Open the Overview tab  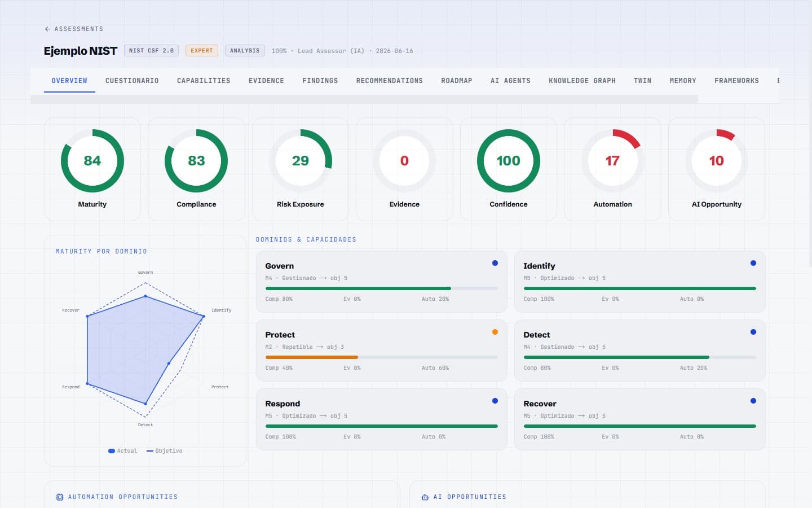click(x=69, y=81)
